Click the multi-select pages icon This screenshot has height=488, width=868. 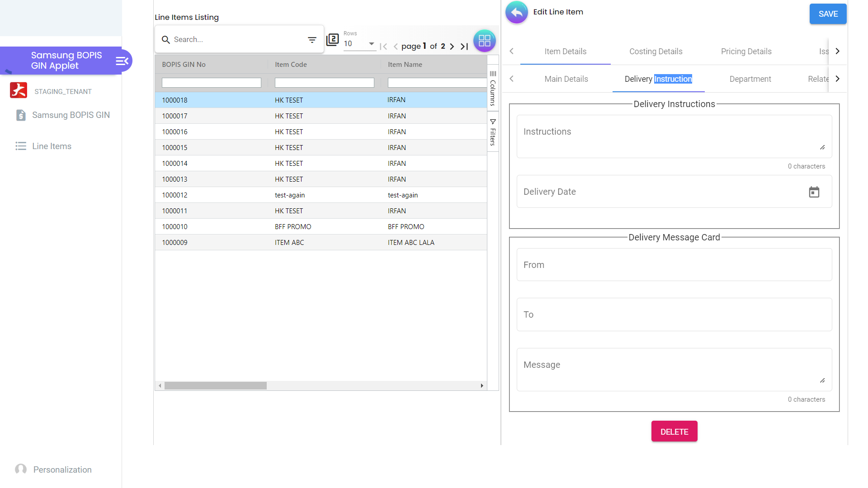tap(333, 40)
